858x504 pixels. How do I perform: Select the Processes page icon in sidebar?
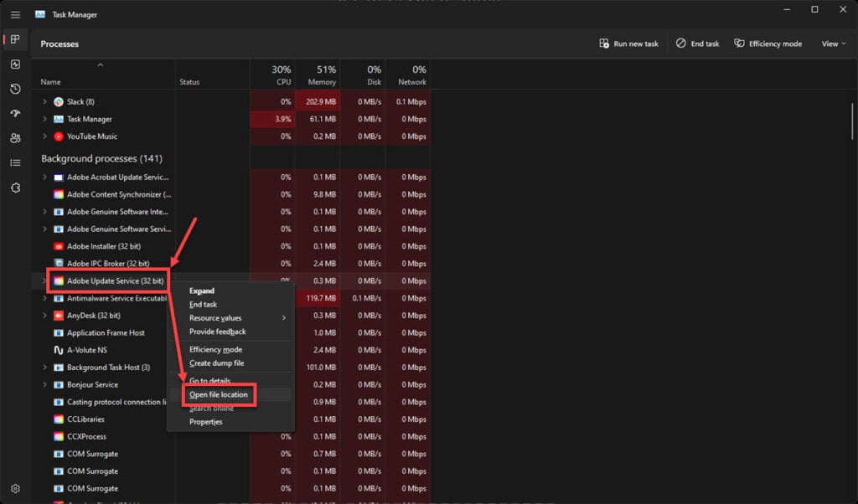15,39
